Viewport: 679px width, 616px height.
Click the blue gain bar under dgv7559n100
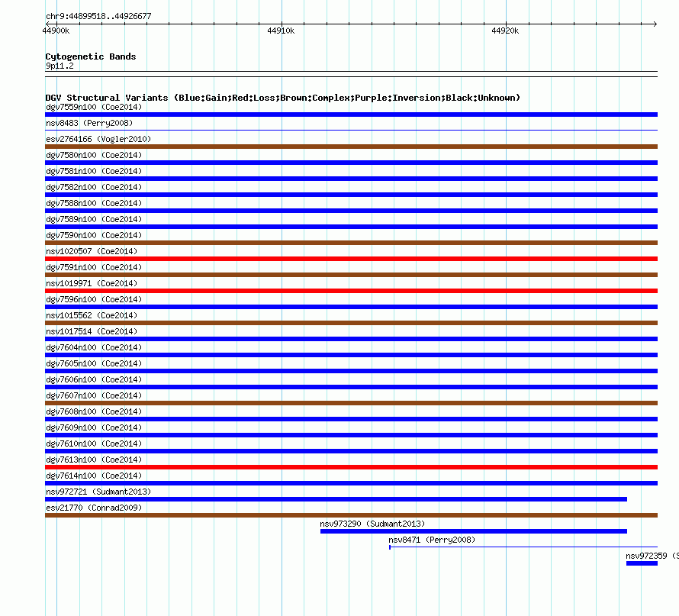click(351, 114)
